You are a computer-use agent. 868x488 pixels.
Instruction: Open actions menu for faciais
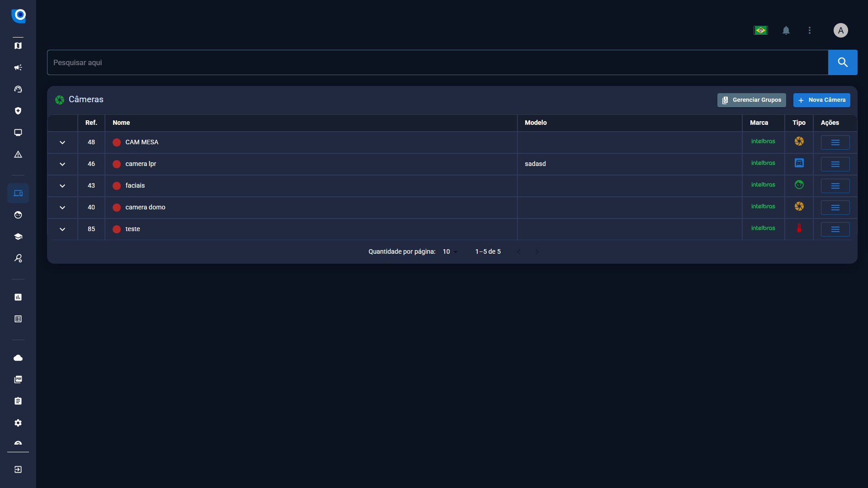835,186
